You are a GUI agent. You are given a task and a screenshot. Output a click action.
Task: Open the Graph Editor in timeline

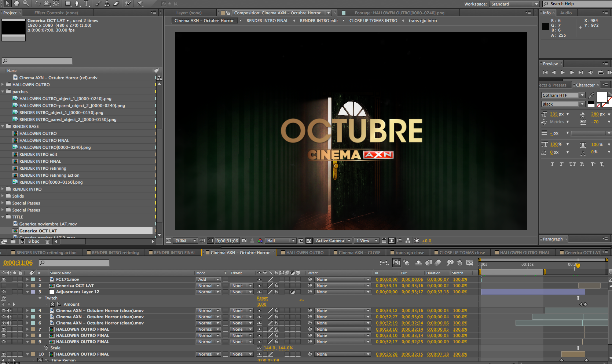click(x=469, y=262)
